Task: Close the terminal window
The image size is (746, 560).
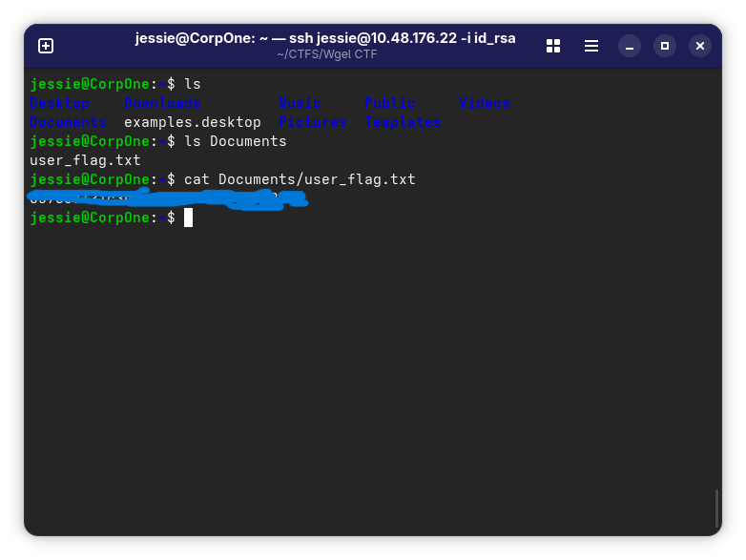Action: [x=700, y=46]
